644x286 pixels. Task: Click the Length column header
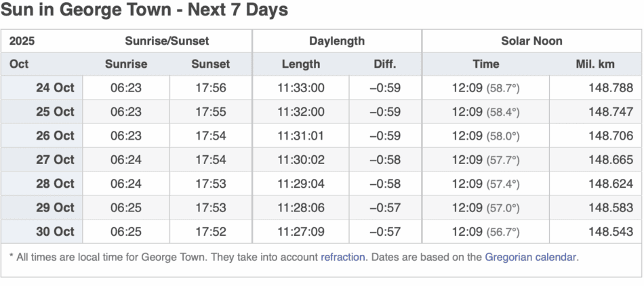301,64
